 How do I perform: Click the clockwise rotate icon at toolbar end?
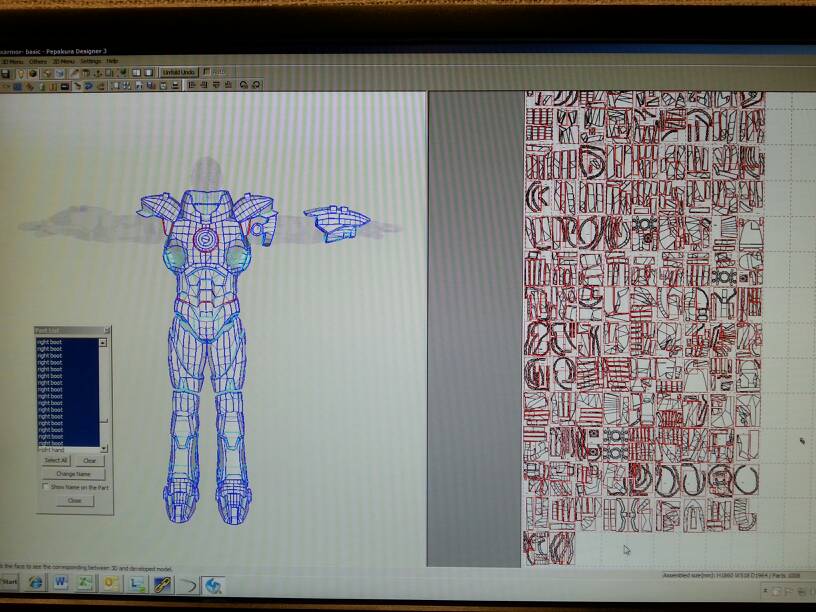(256, 85)
